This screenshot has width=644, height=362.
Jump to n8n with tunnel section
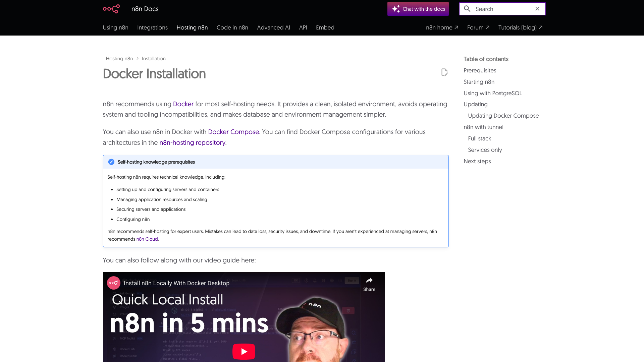tap(483, 127)
